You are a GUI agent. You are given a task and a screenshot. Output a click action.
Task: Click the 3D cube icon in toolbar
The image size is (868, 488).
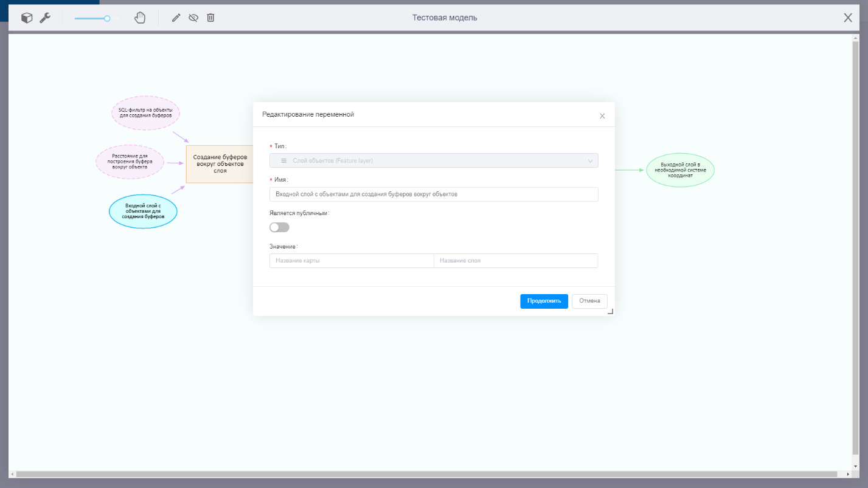pyautogui.click(x=27, y=18)
